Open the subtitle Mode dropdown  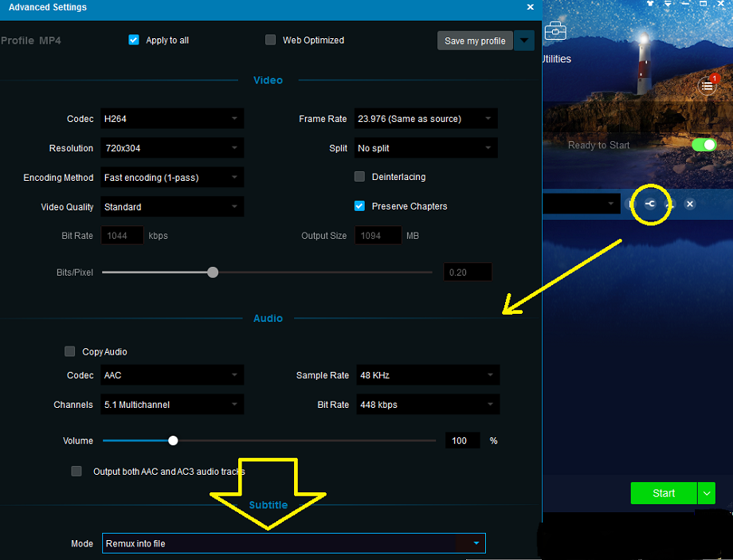click(x=293, y=543)
